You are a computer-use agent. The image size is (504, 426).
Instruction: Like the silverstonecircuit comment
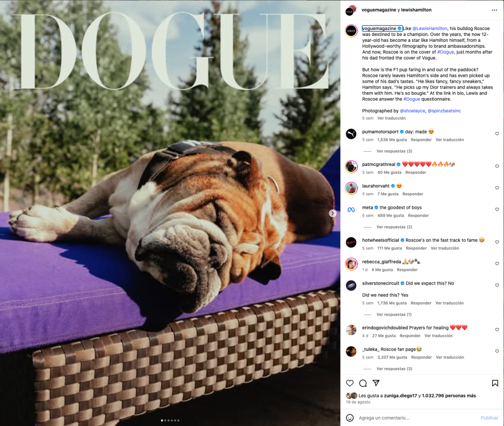[497, 285]
